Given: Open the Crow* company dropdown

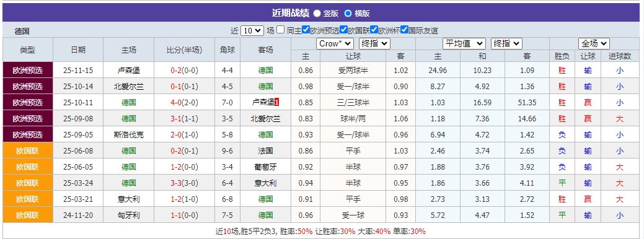Looking at the screenshot, I should point(335,43).
